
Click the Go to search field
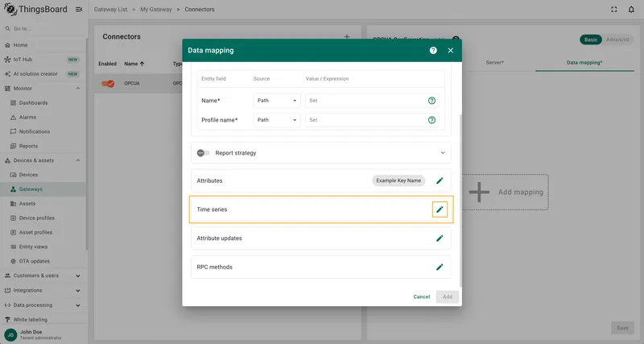pos(43,29)
